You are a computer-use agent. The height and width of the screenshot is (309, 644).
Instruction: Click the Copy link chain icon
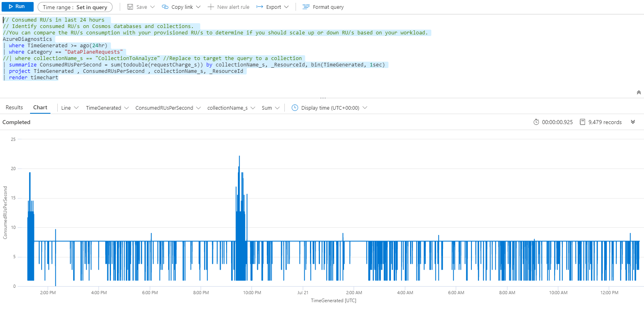point(165,7)
